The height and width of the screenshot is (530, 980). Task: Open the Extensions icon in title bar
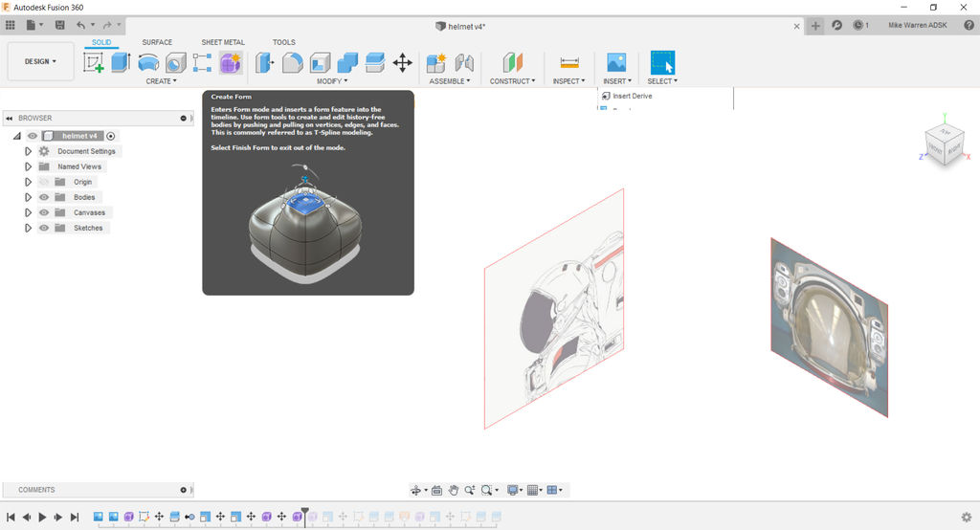(836, 25)
